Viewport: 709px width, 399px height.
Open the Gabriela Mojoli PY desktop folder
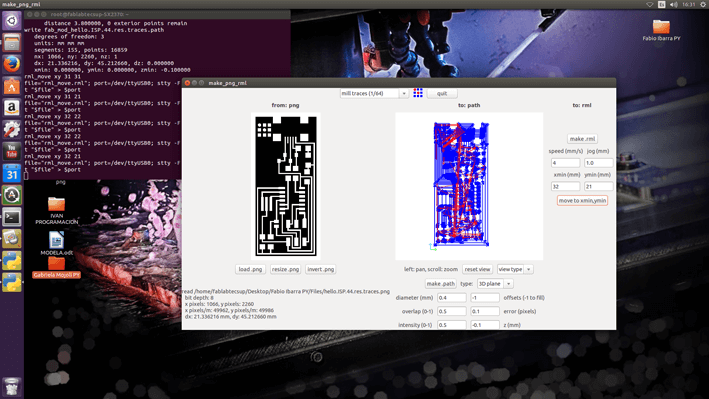pyautogui.click(x=57, y=268)
